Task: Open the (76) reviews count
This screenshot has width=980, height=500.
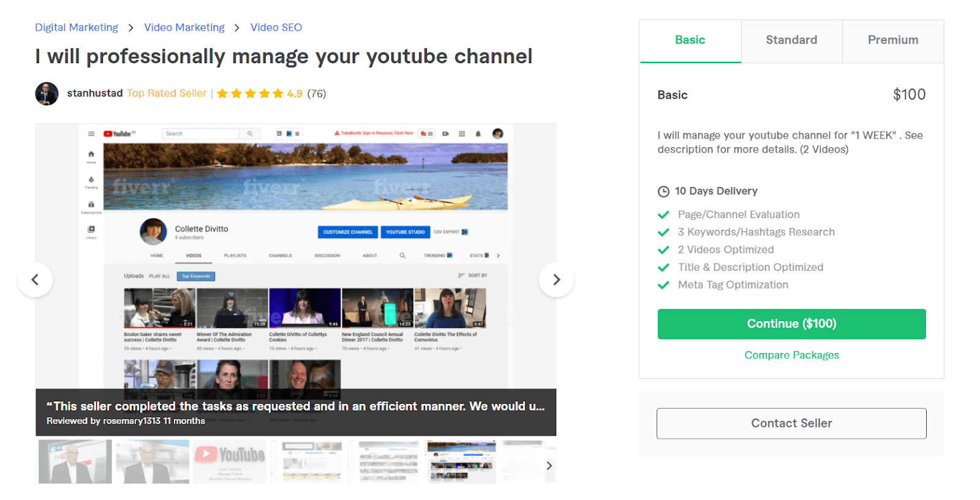Action: click(x=317, y=94)
